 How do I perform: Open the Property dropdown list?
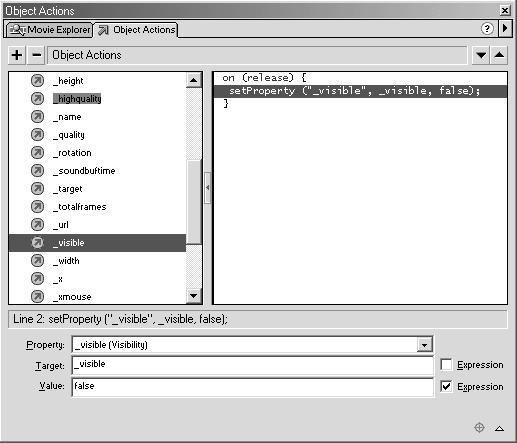point(424,345)
